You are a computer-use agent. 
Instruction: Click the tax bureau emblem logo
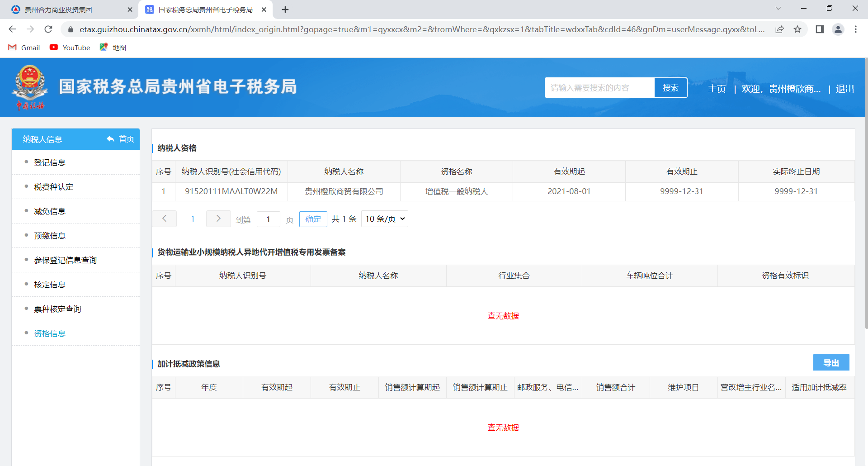tap(30, 87)
